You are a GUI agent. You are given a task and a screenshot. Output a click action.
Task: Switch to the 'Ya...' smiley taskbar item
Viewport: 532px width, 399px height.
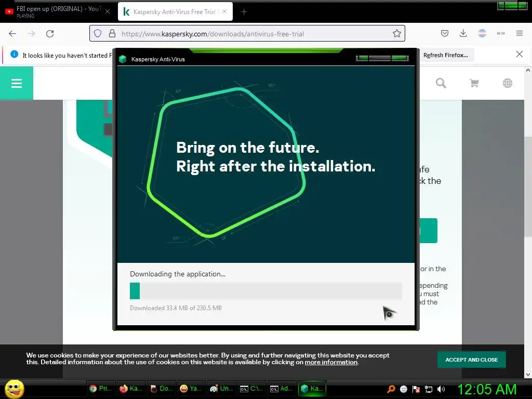pos(191,389)
